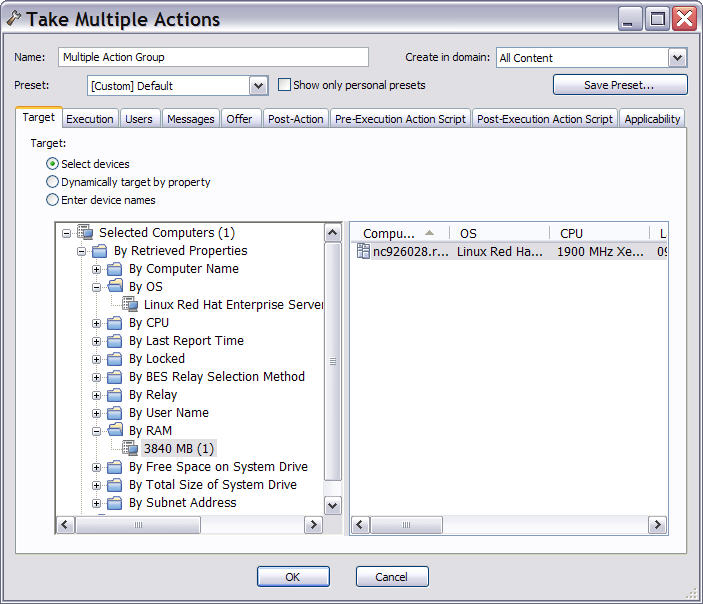Choose 'Dynamically target by property' option

[x=52, y=182]
